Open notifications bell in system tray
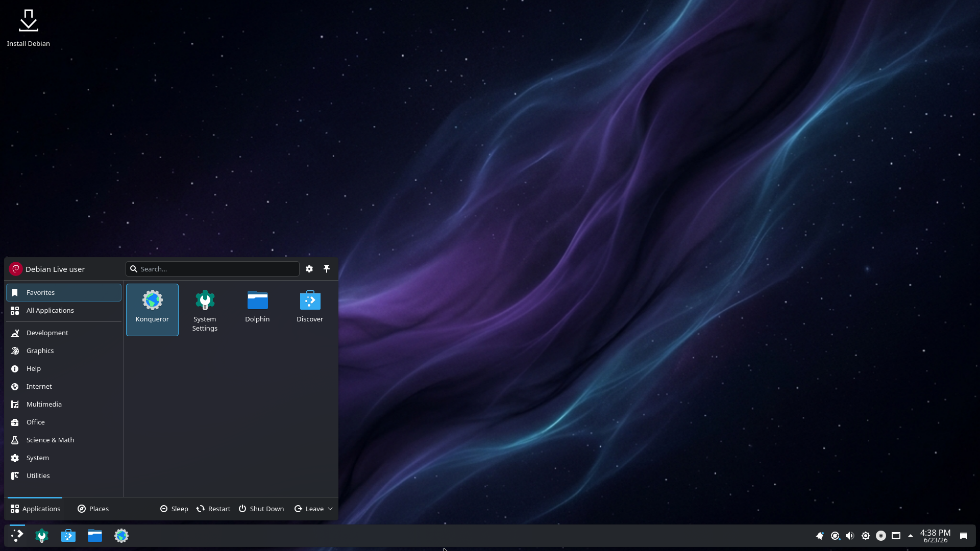Viewport: 980px width, 551px height. (x=820, y=536)
